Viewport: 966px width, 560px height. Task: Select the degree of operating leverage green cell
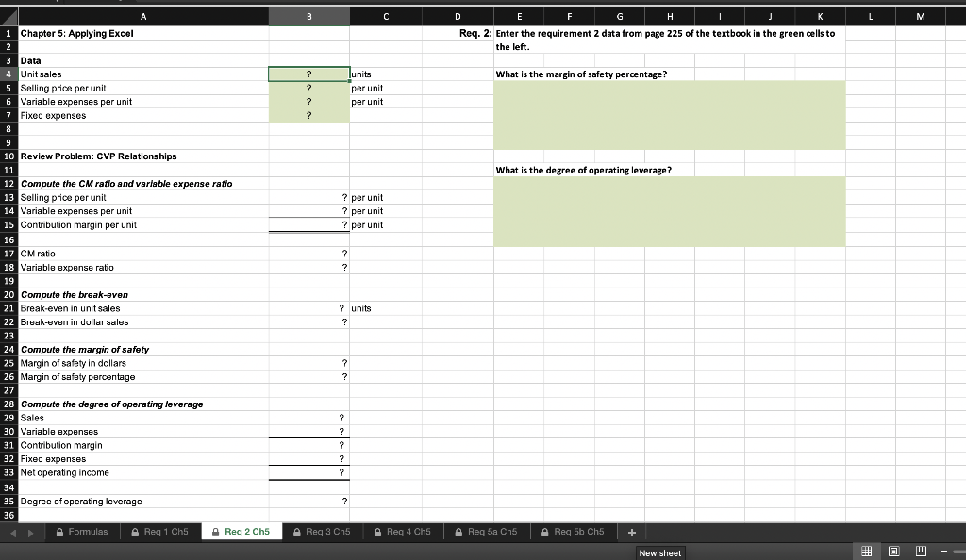point(670,211)
